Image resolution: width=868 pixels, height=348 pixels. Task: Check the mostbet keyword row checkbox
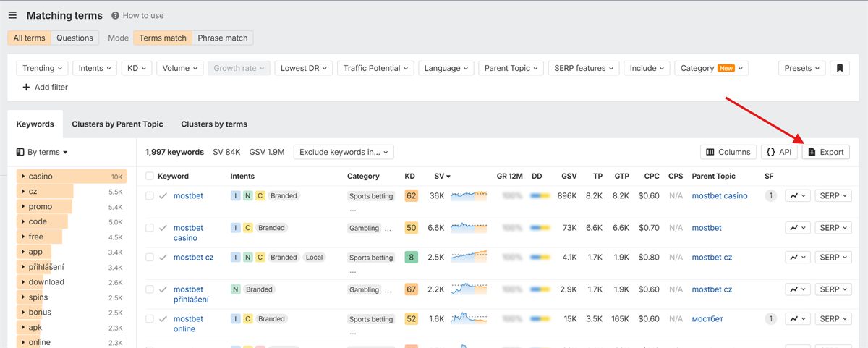point(149,195)
